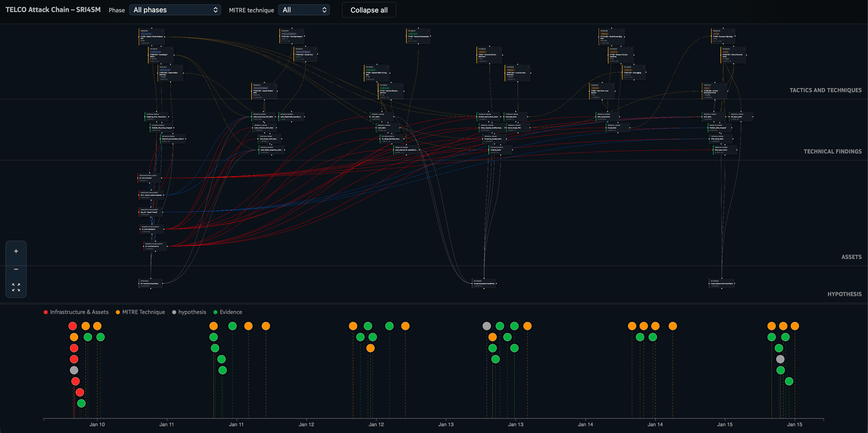Click the zoom in plus button
This screenshot has width=868, height=433.
[16, 251]
